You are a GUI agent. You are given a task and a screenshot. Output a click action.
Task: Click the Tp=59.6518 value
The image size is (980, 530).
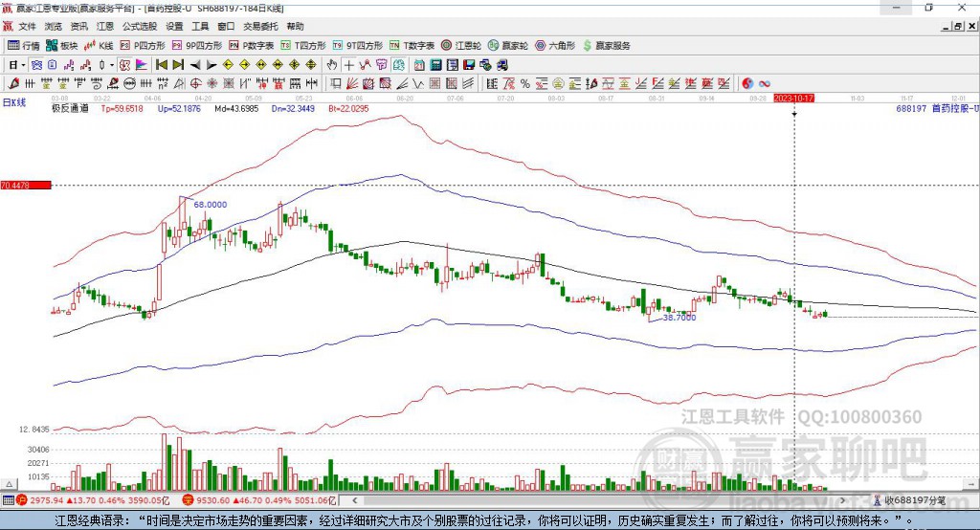pos(122,108)
